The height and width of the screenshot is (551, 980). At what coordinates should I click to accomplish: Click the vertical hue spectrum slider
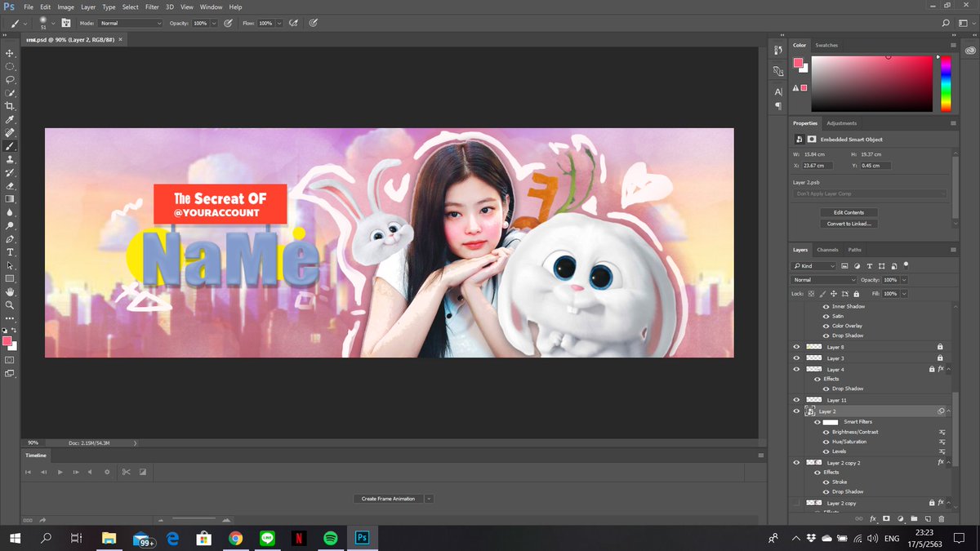tap(946, 83)
